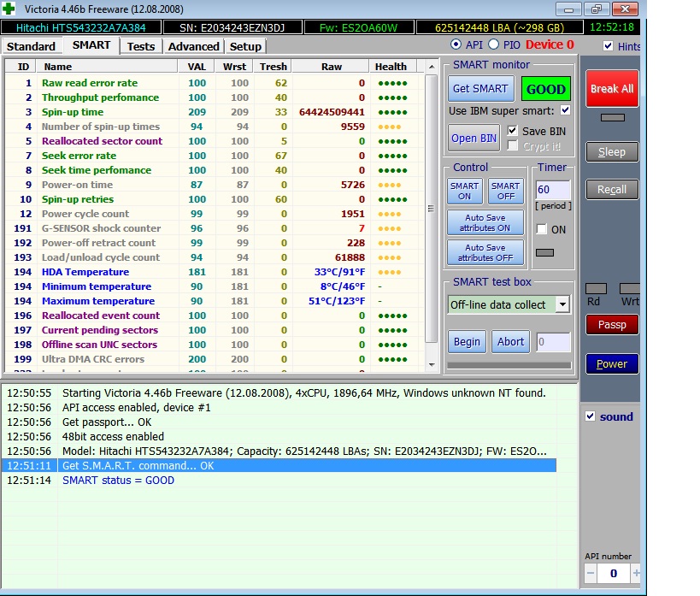700x596 pixels.
Task: Click the Timer period input field
Action: (x=552, y=190)
